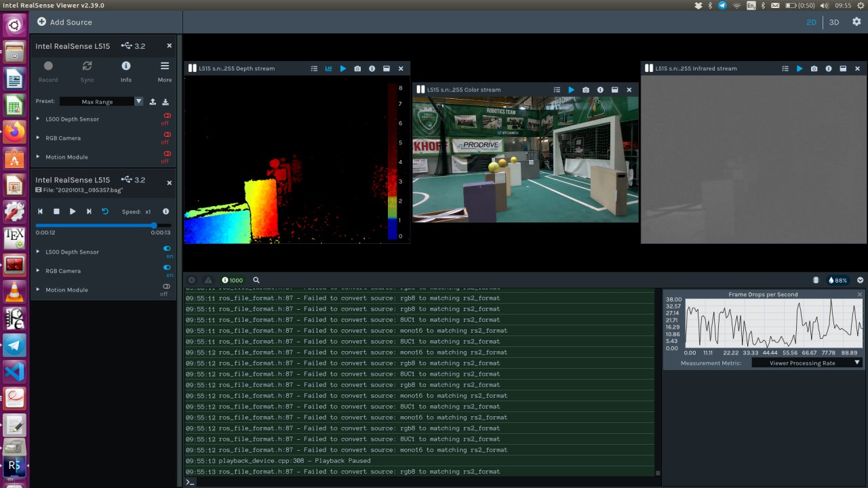Pause the L515 Depth stream
Screen dimensions: 868x488
(343, 68)
